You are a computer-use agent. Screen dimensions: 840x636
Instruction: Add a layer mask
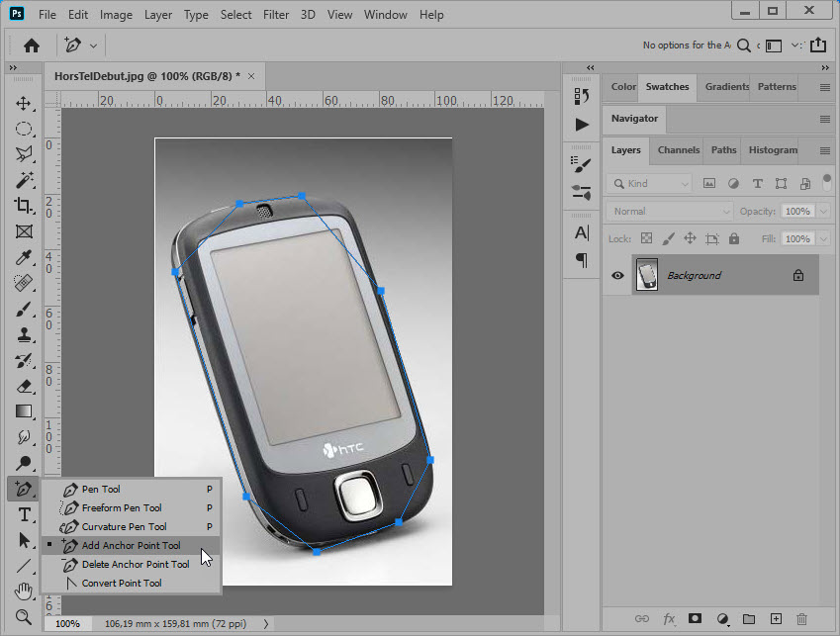[695, 619]
